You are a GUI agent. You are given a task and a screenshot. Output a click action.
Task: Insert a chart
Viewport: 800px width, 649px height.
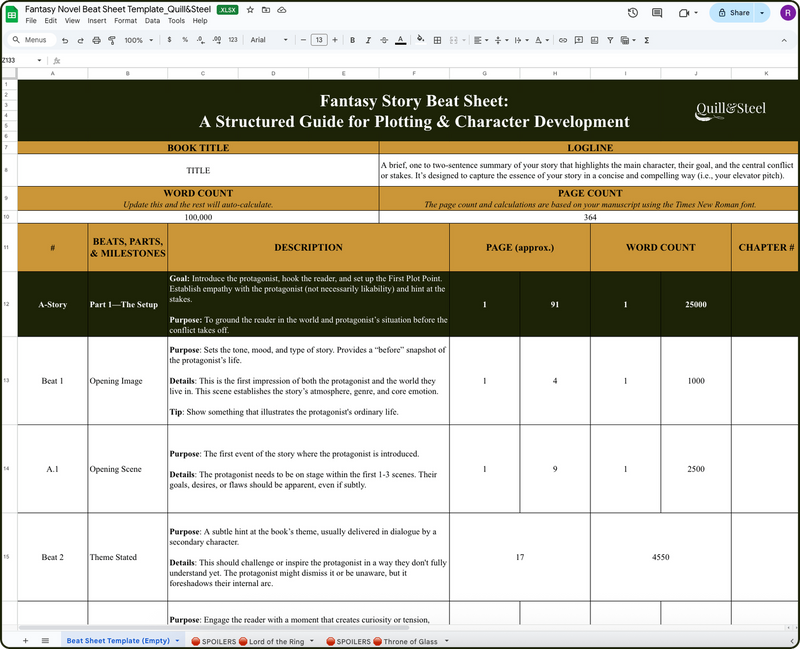pos(594,40)
